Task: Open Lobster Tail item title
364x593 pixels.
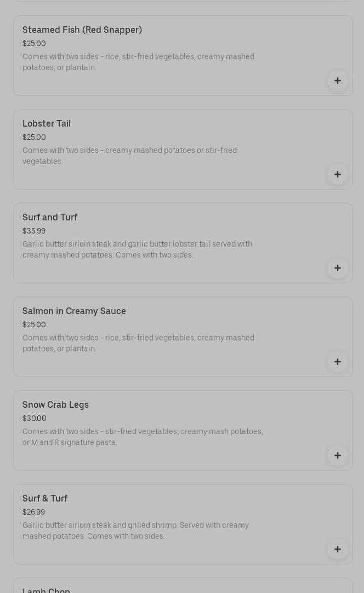Action: [x=47, y=124]
